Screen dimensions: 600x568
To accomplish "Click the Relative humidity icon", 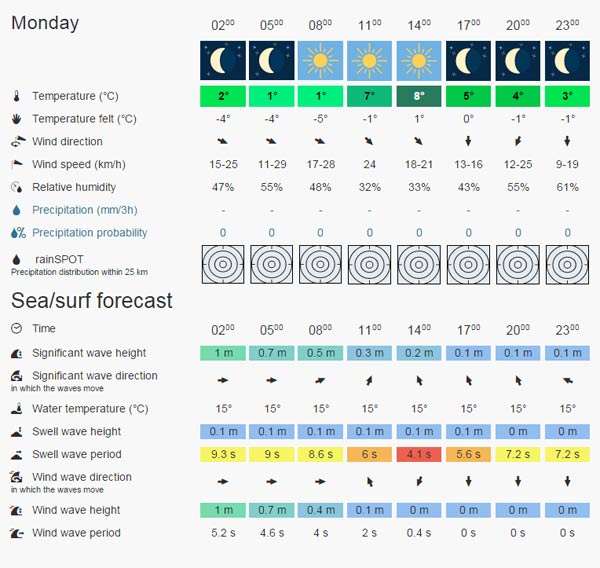I will 16,187.
